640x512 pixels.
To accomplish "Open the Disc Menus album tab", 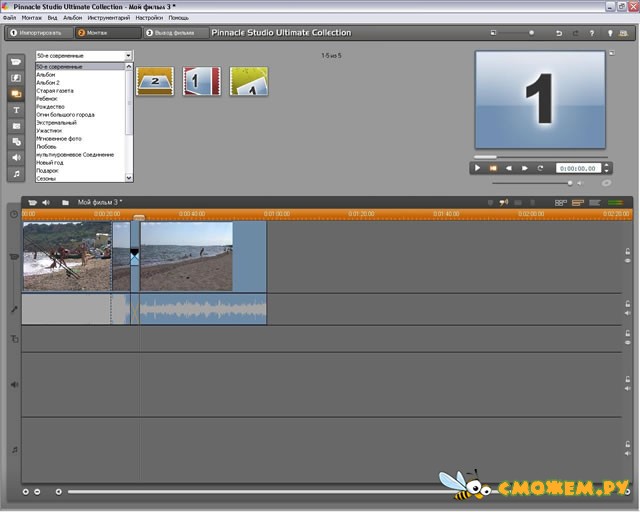I will click(16, 142).
